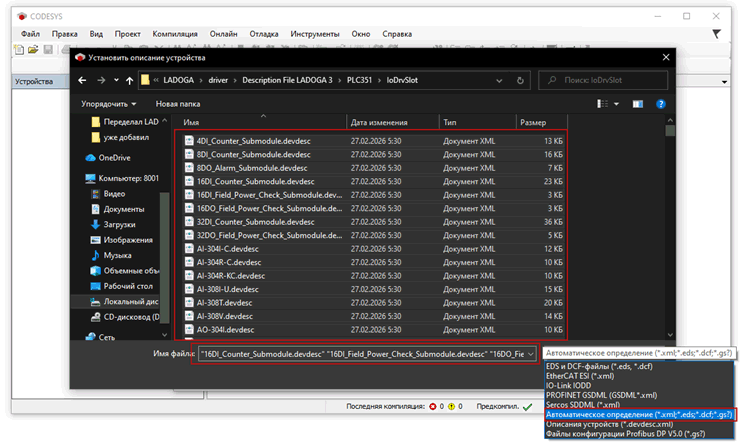
Task: Select file 8DI_Counter_Submodule.devdesc
Action: tap(253, 154)
